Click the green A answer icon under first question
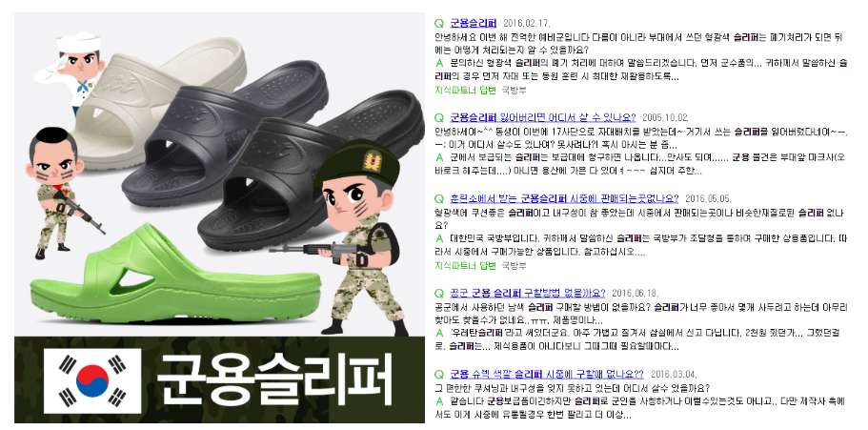Screen dimensions: 868x430 tap(440, 63)
